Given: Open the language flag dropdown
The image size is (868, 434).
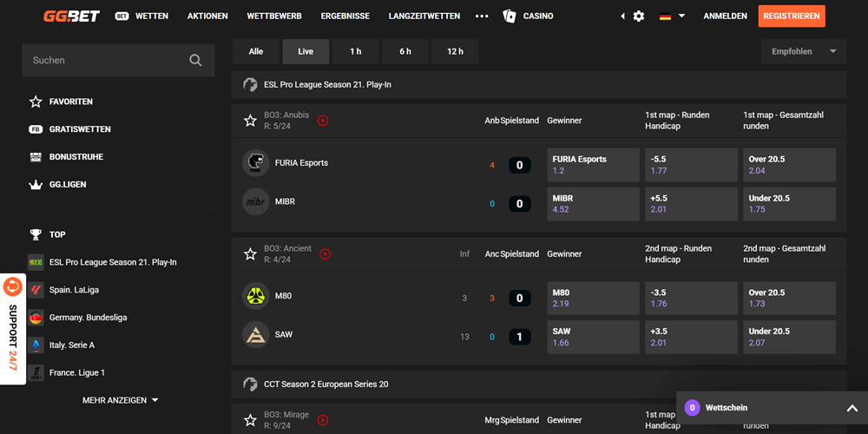Looking at the screenshot, I should [673, 16].
